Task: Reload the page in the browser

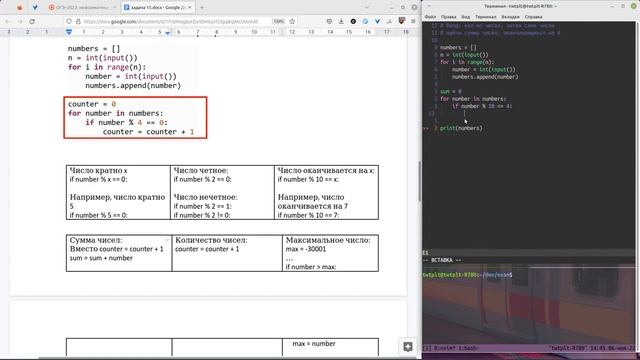Action: pyautogui.click(x=32, y=21)
